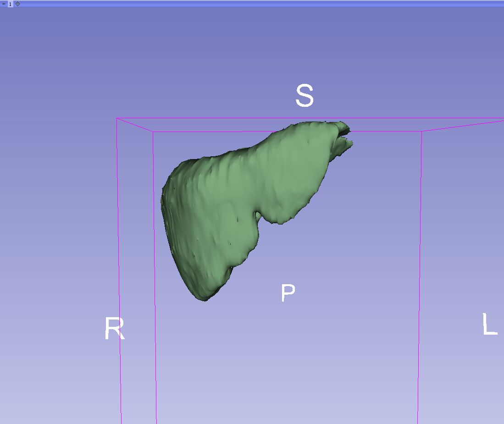Select the view label "1" in the top bar

coord(10,4)
